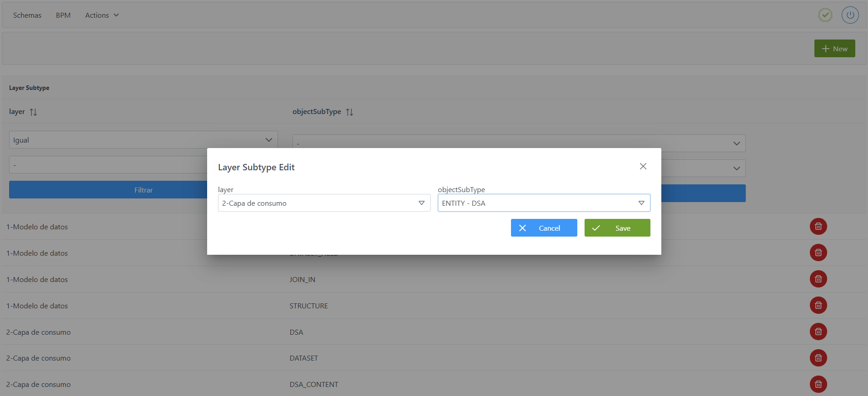Delete the STRUCTURE row via its trash icon

pos(818,305)
